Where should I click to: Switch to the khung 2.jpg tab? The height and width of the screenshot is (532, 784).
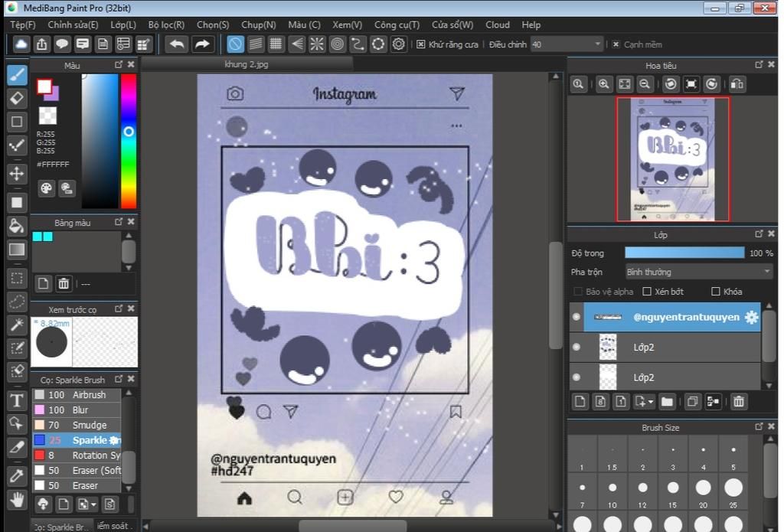(247, 64)
